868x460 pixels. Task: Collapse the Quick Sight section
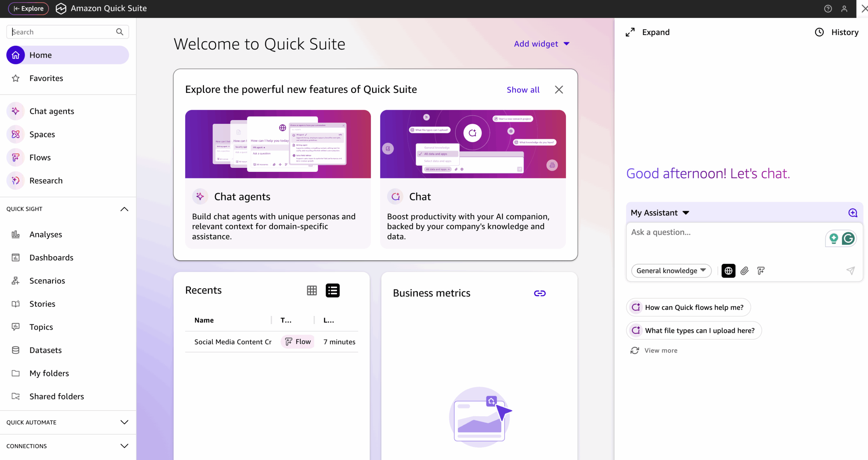[124, 209]
